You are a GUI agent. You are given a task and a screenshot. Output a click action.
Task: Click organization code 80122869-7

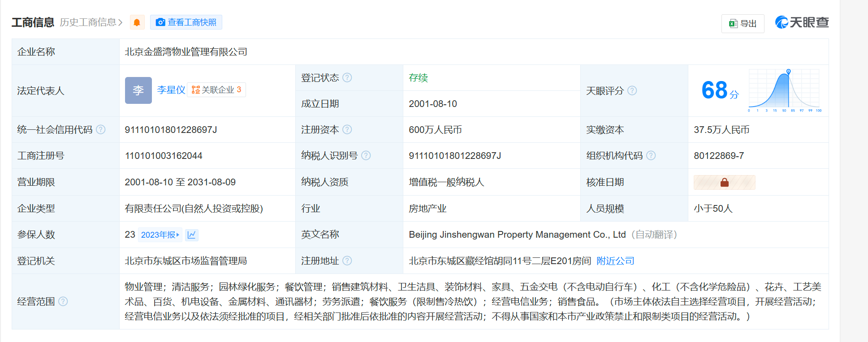(x=719, y=156)
